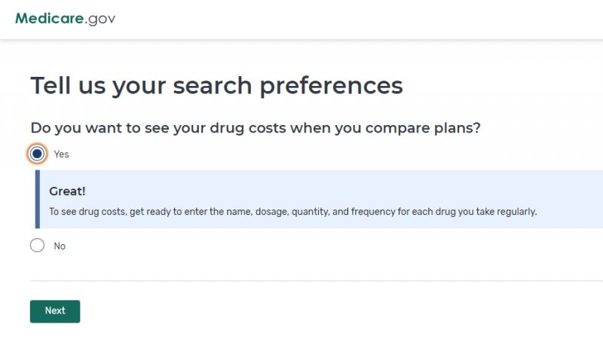The width and height of the screenshot is (603, 364).
Task: Click empty white header area beside logo
Action: click(346, 20)
